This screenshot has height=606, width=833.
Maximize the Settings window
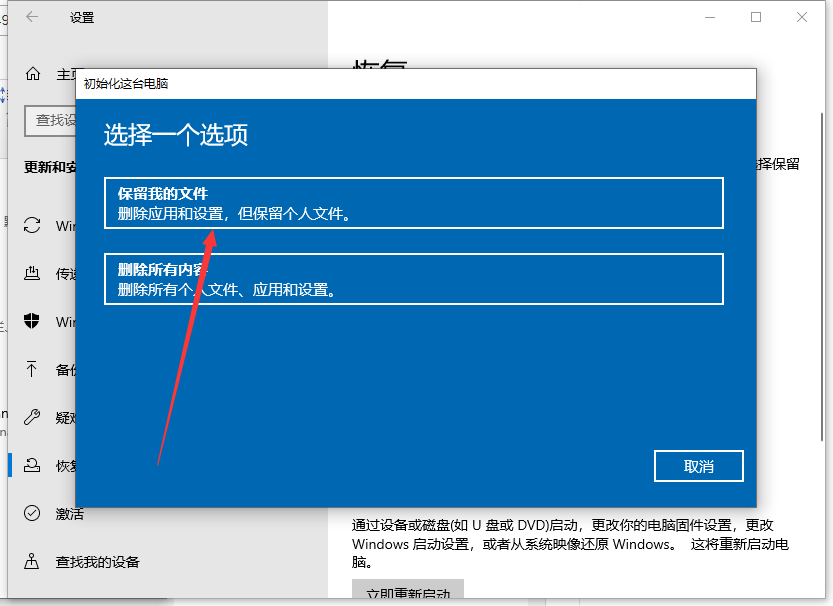tap(756, 17)
